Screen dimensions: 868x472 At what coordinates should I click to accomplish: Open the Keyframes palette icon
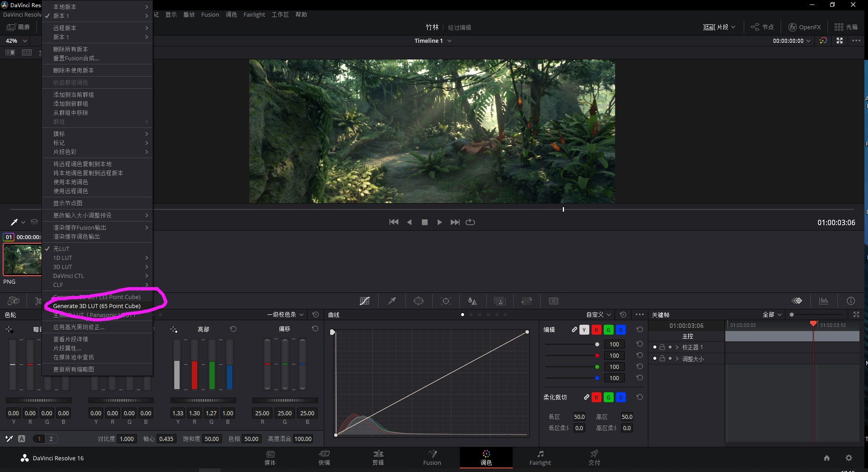[x=797, y=301]
